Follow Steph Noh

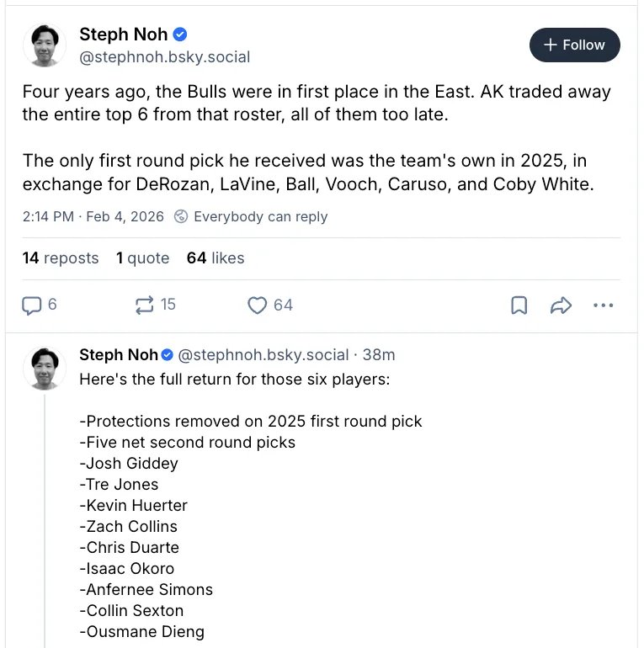click(574, 45)
